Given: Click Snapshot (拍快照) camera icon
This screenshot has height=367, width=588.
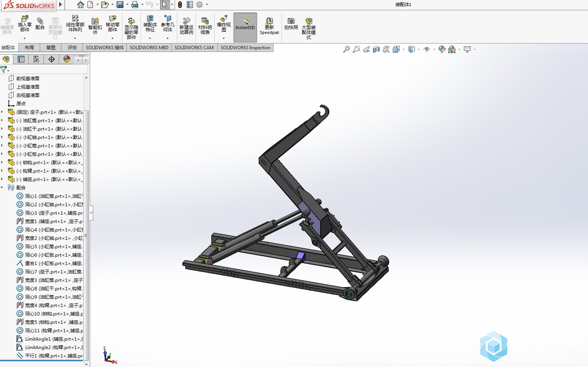Looking at the screenshot, I should click(291, 24).
